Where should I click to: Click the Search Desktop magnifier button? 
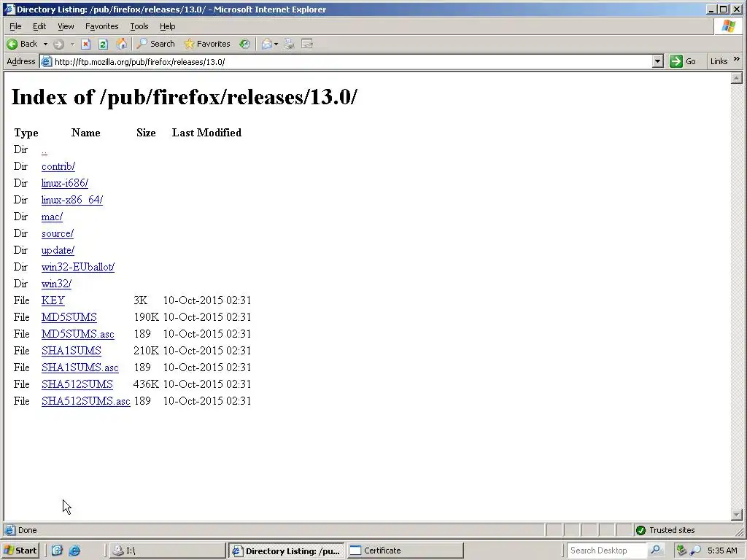coord(656,551)
